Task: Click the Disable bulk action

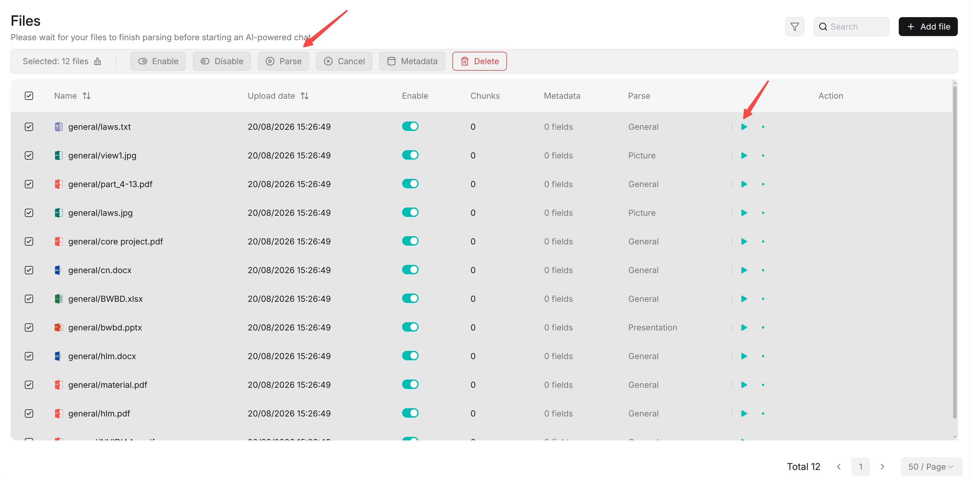Action: (x=222, y=61)
